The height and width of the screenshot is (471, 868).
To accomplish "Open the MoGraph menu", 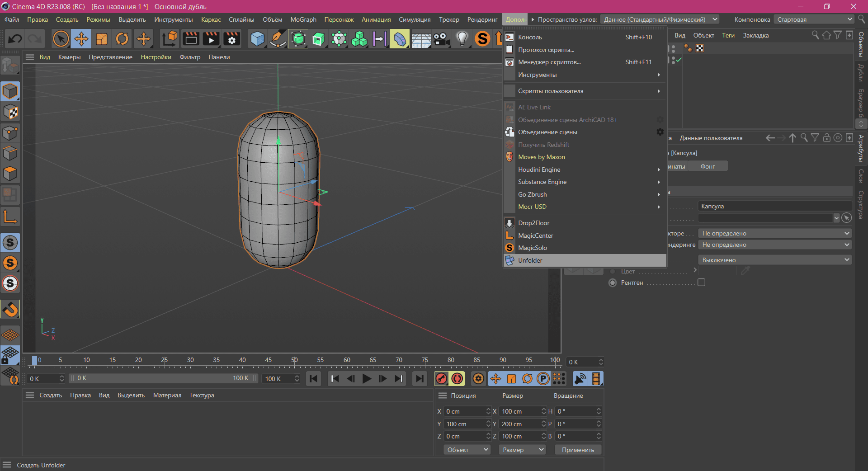I will [x=303, y=19].
